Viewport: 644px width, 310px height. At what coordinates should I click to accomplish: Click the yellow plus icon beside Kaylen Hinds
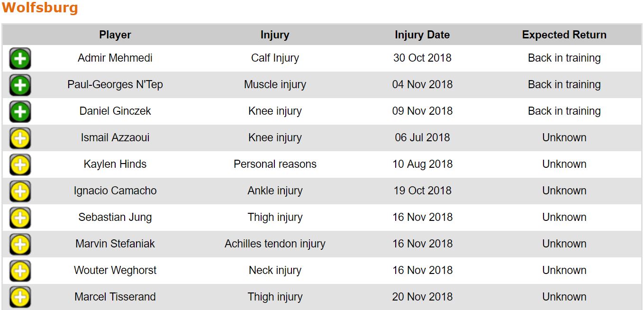(20, 165)
